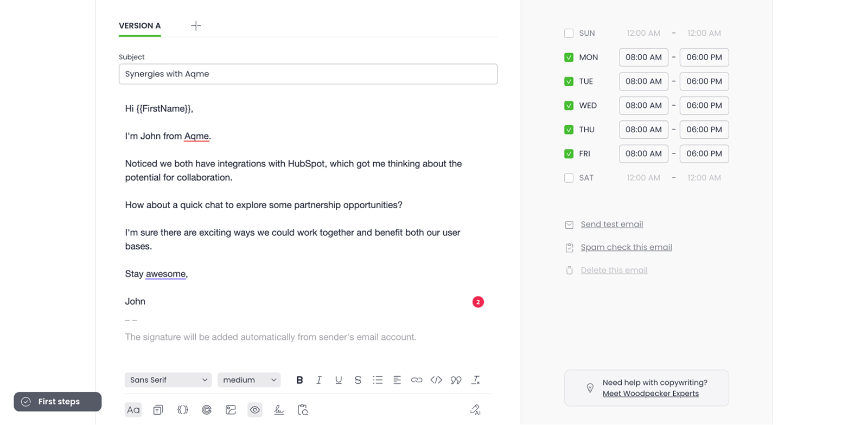Add a new version with plus icon

[x=196, y=25]
